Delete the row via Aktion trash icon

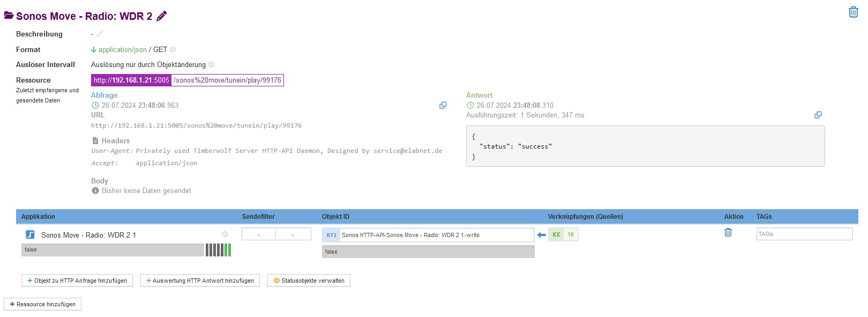click(728, 232)
